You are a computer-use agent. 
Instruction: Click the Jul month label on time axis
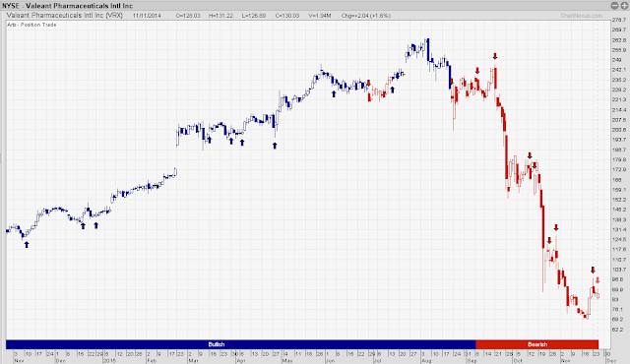[377, 360]
